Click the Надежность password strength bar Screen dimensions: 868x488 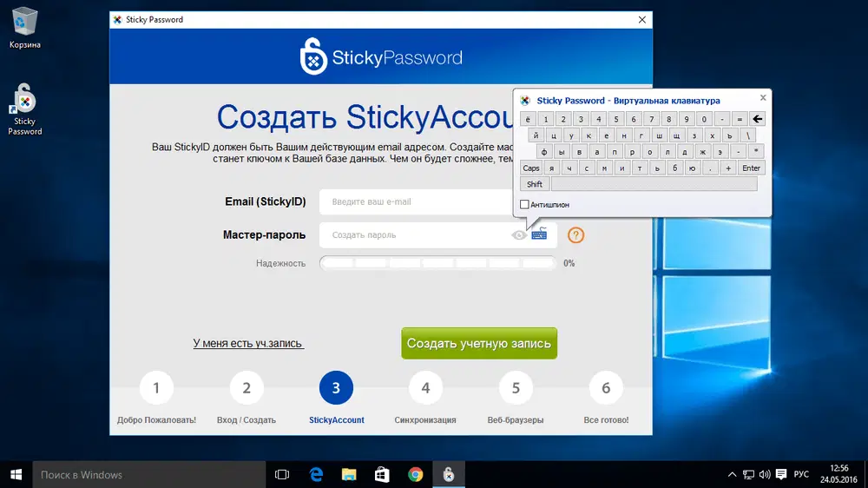437,263
